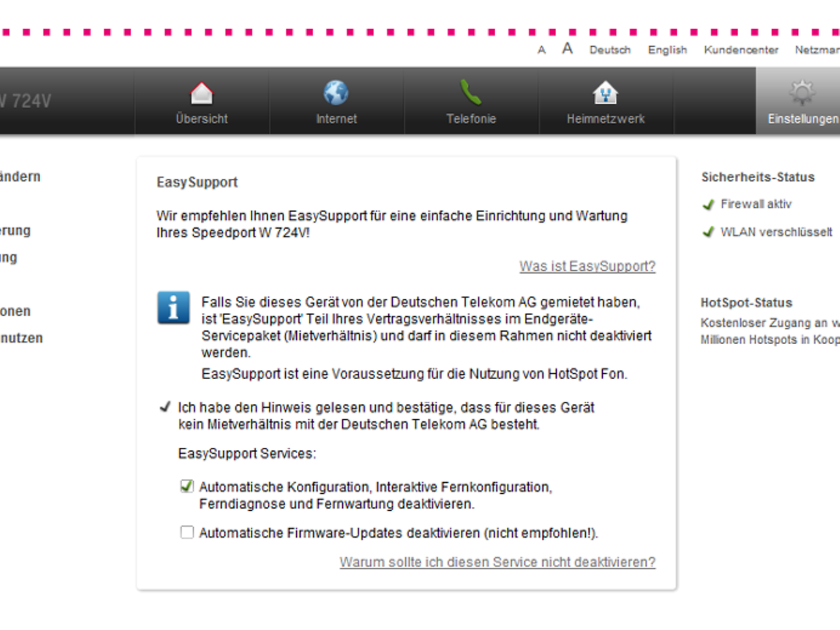Click the WLAN verschlüsselt green checkmark
This screenshot has height=630, width=840.
pos(708,232)
